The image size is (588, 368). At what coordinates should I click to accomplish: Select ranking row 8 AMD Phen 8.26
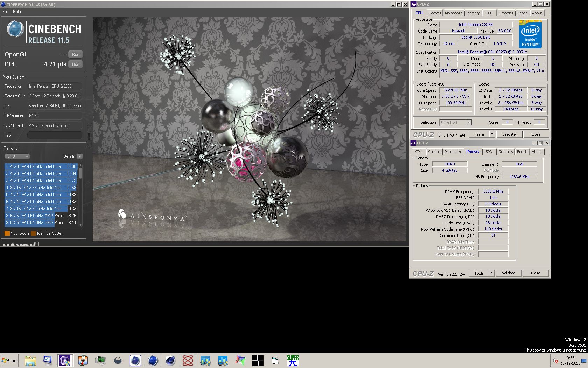click(41, 216)
